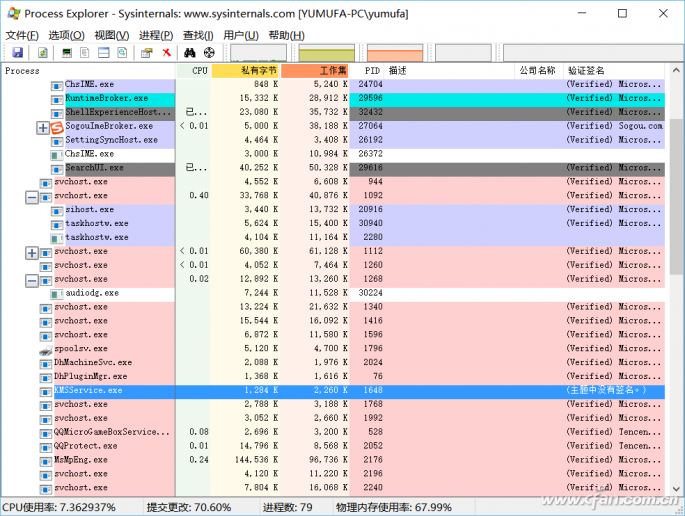Viewport: 685px width, 516px height.
Task: Click the DLL/handle view toolbar icon
Action: [122, 53]
